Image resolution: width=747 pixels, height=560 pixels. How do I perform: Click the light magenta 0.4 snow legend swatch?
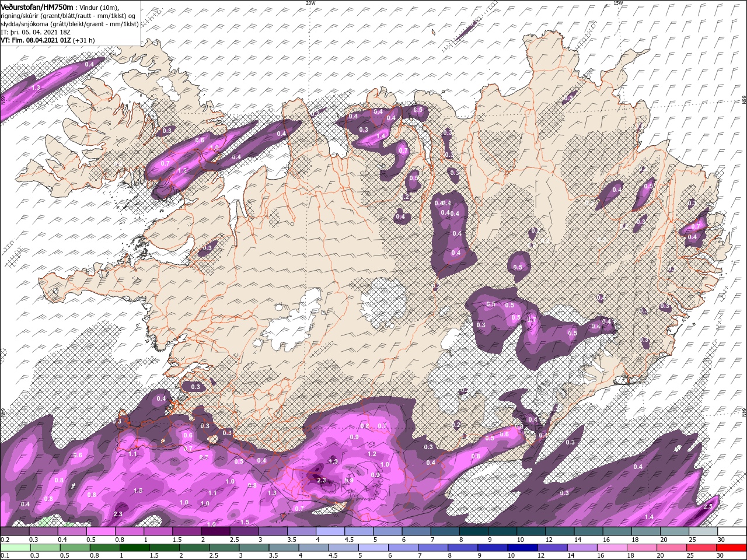click(72, 531)
